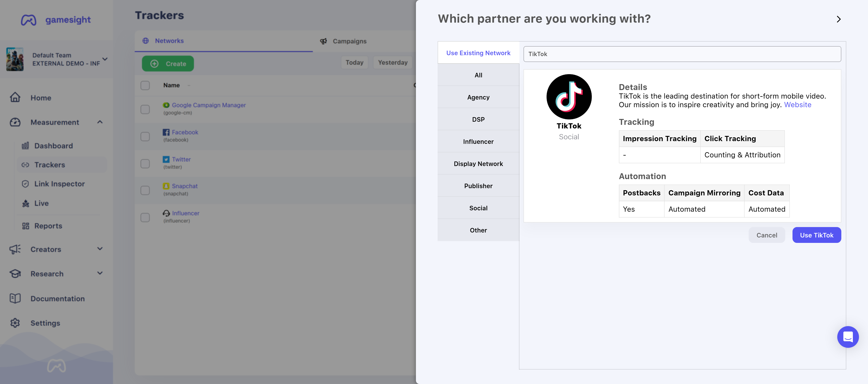The image size is (868, 384).
Task: Expand the Creators menu section
Action: click(100, 249)
